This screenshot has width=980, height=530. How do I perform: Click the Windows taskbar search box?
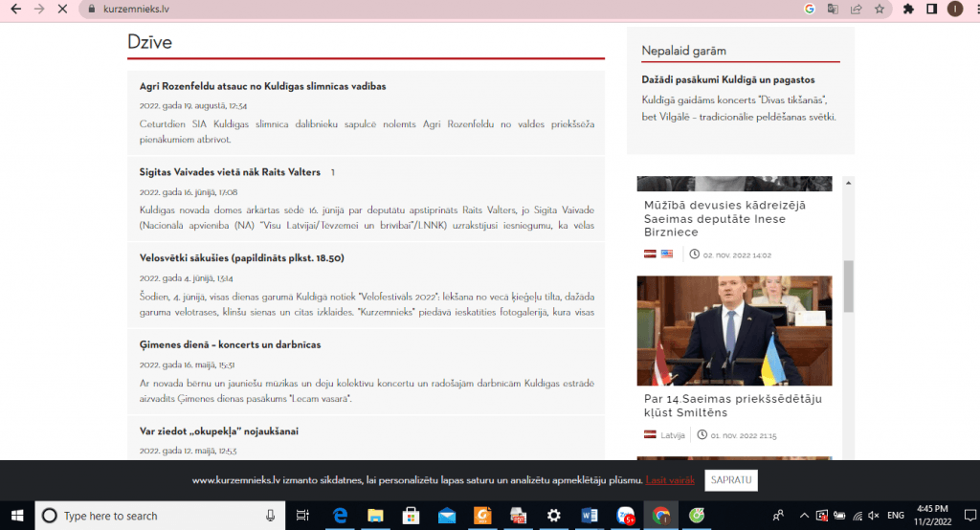[x=161, y=516]
